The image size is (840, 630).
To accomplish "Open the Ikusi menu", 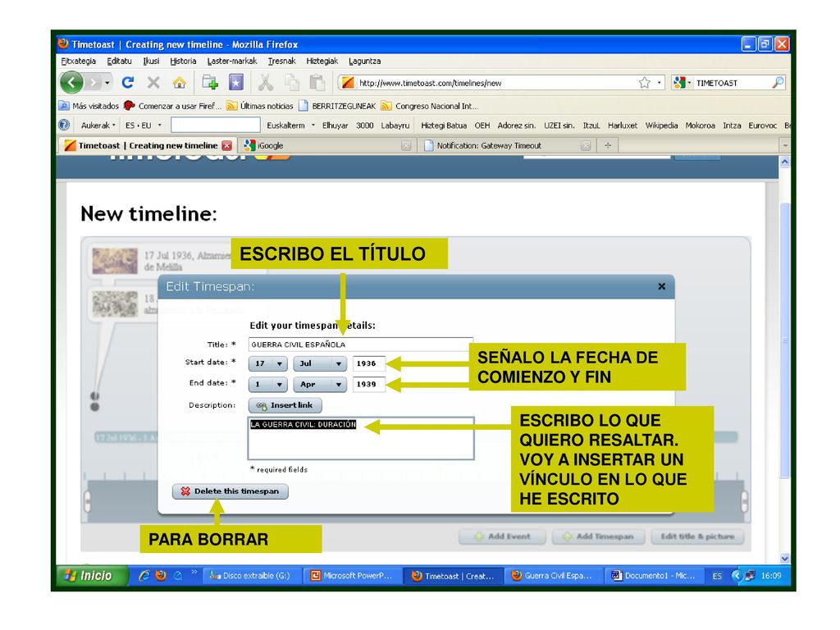I will tap(151, 61).
